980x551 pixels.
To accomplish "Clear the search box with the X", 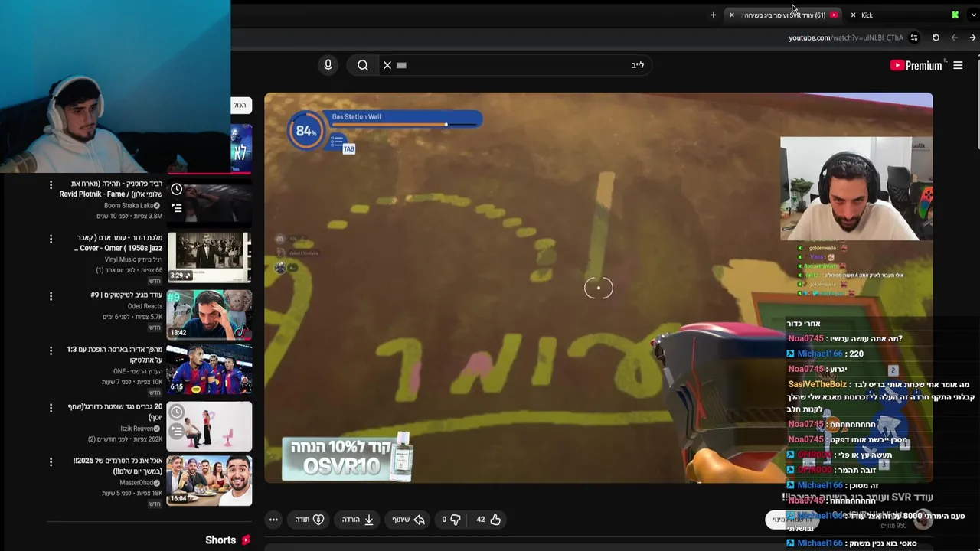I will tap(387, 65).
